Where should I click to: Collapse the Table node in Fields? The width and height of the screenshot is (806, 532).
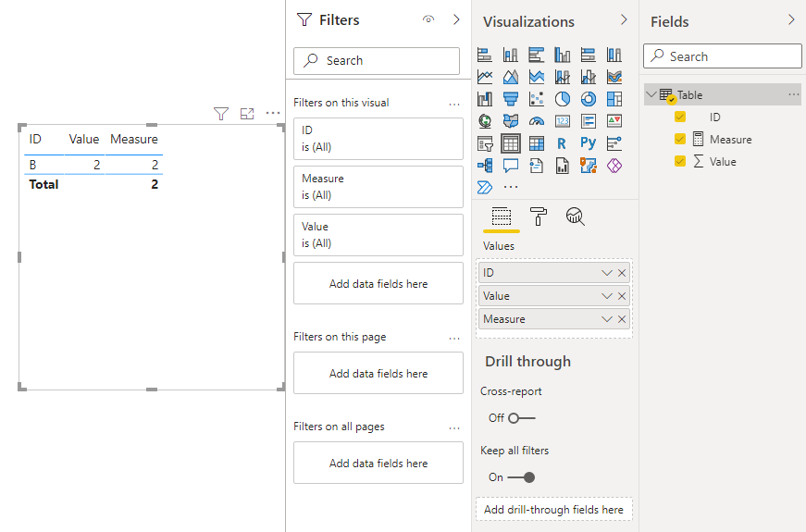click(x=651, y=94)
